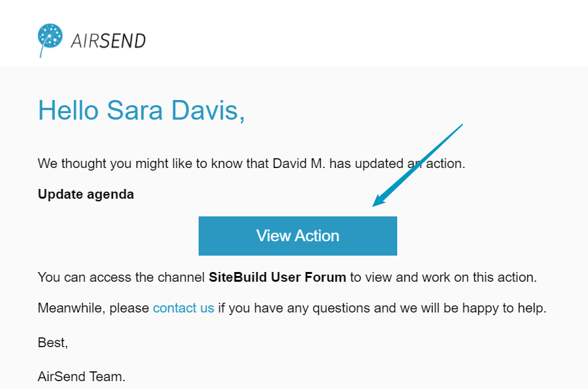Click the SiteBuild User Forum channel name
The width and height of the screenshot is (588, 389).
277,277
